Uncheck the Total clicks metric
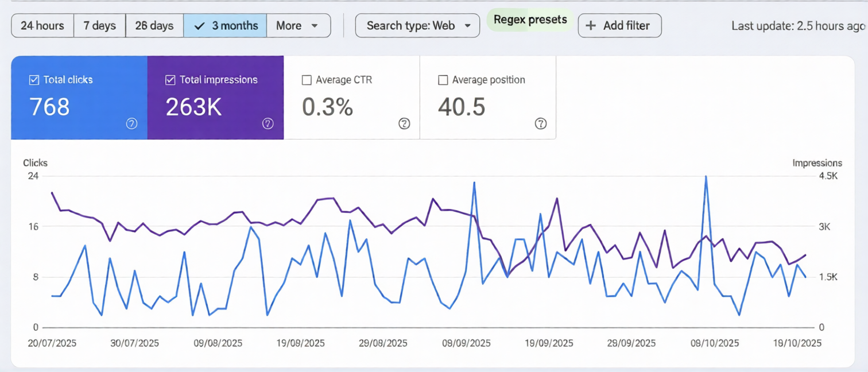868x372 pixels. tap(34, 80)
